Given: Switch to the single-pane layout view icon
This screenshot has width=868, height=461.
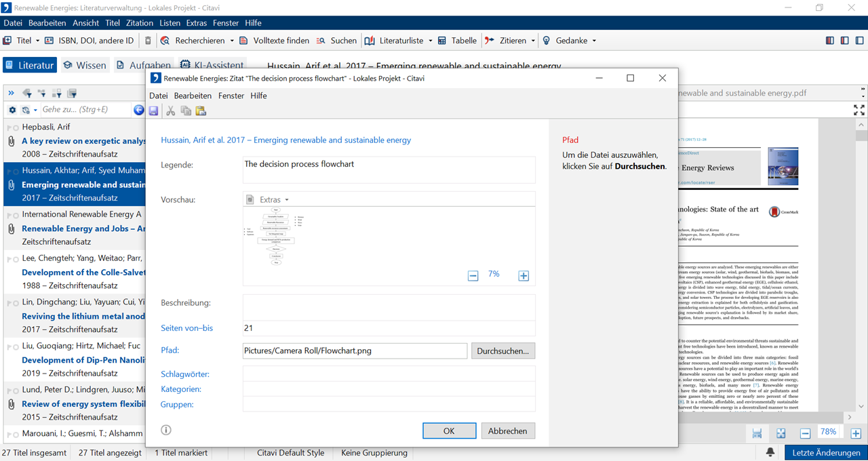Looking at the screenshot, I should click(x=859, y=41).
